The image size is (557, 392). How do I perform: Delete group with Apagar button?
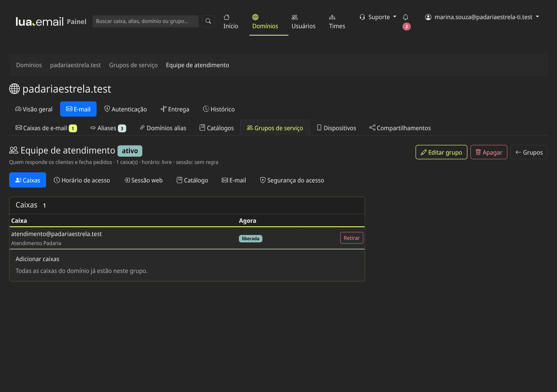489,152
